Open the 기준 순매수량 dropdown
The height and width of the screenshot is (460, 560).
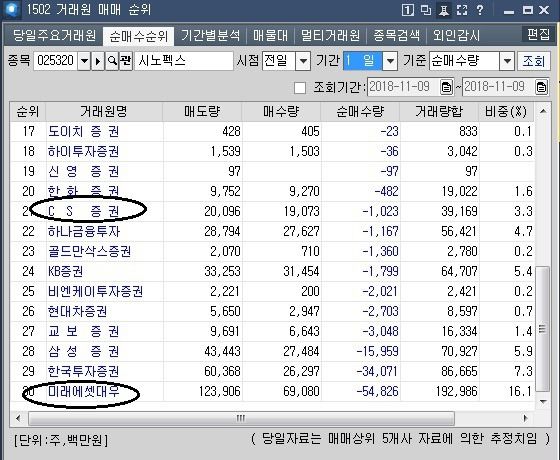pyautogui.click(x=507, y=61)
